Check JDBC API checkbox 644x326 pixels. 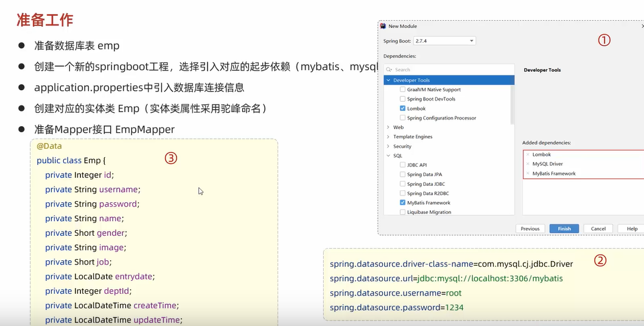coord(402,165)
